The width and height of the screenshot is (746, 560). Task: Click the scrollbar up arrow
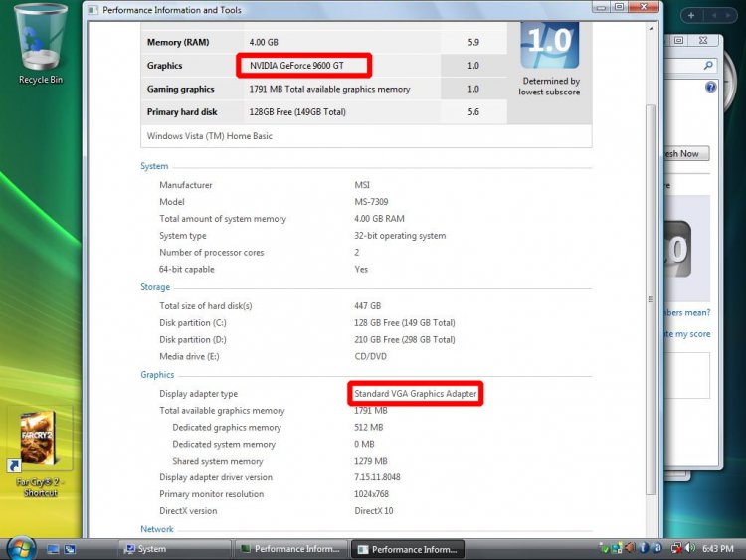point(651,29)
